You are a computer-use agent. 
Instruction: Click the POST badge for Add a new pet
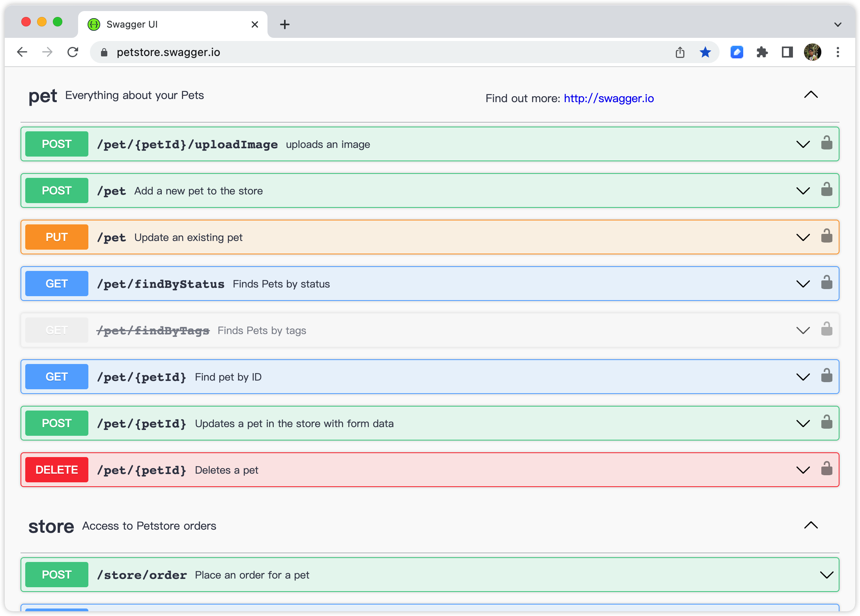[x=57, y=190]
